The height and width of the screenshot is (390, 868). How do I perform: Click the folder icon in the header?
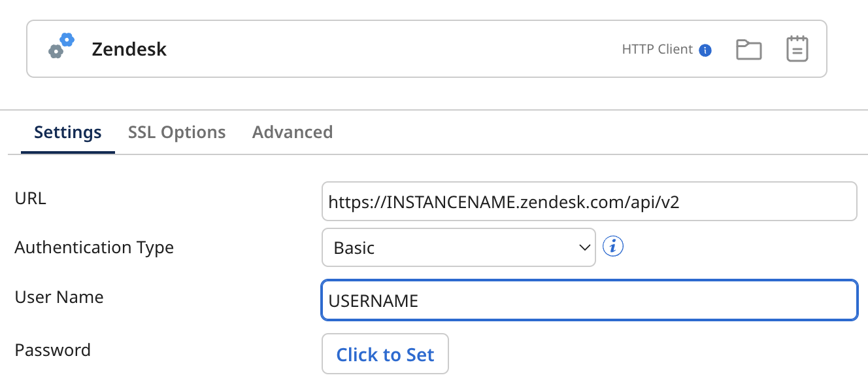tap(748, 48)
